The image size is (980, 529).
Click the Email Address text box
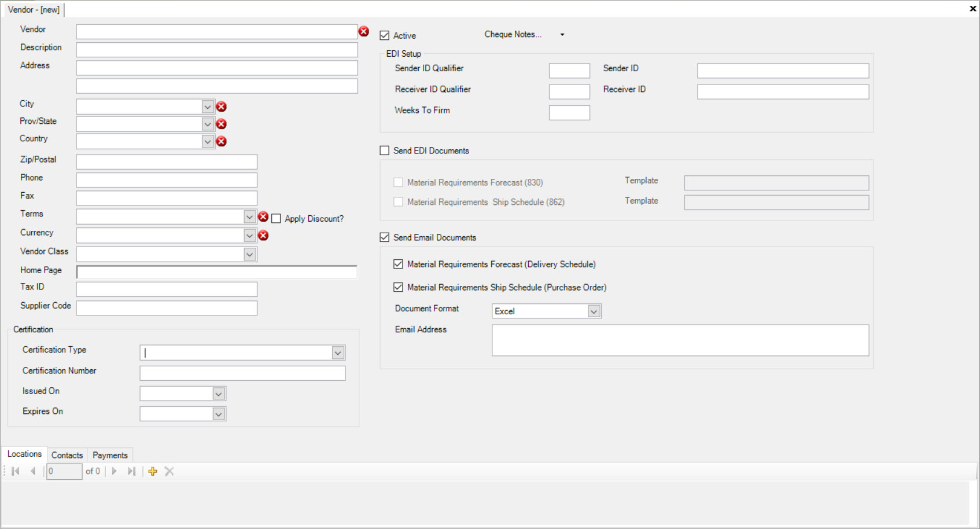[x=680, y=340]
